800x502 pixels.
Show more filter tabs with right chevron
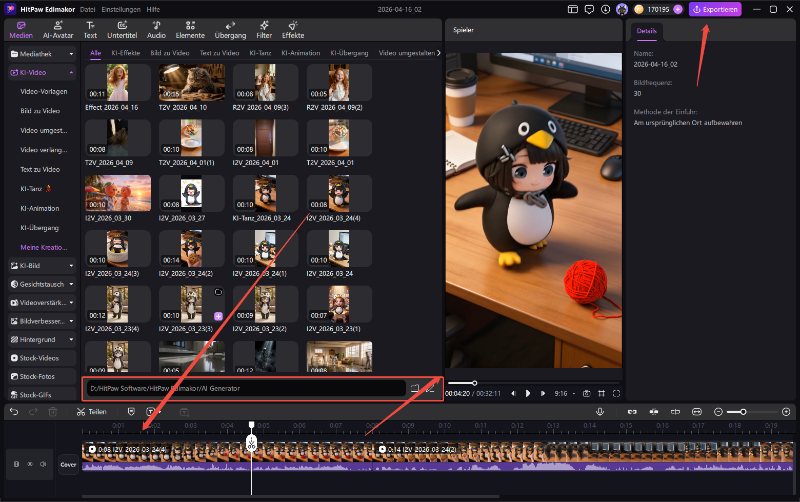[x=438, y=53]
